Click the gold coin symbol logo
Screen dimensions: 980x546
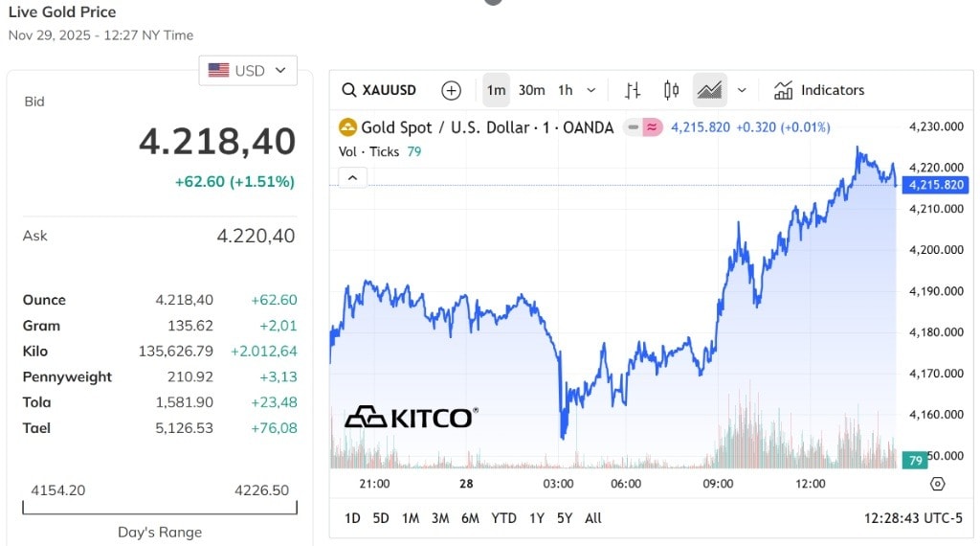coord(347,127)
